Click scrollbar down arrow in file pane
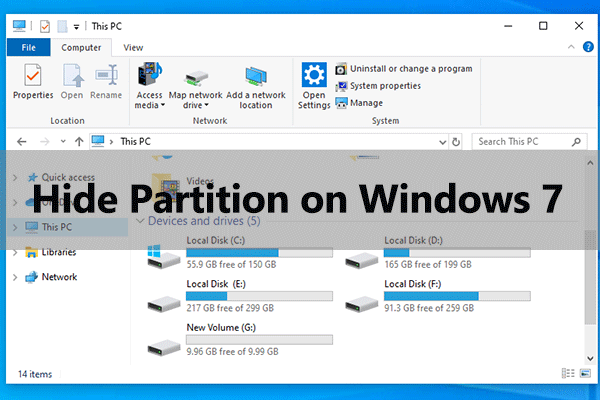 point(590,359)
